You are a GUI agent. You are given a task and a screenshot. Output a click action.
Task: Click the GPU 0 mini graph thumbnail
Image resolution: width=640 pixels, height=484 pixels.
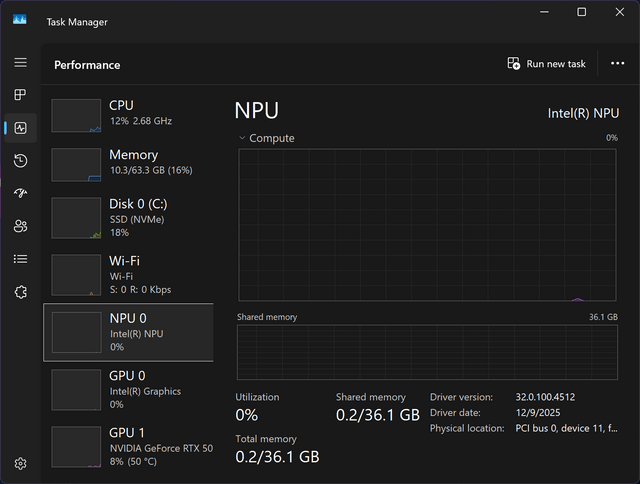[x=76, y=390]
